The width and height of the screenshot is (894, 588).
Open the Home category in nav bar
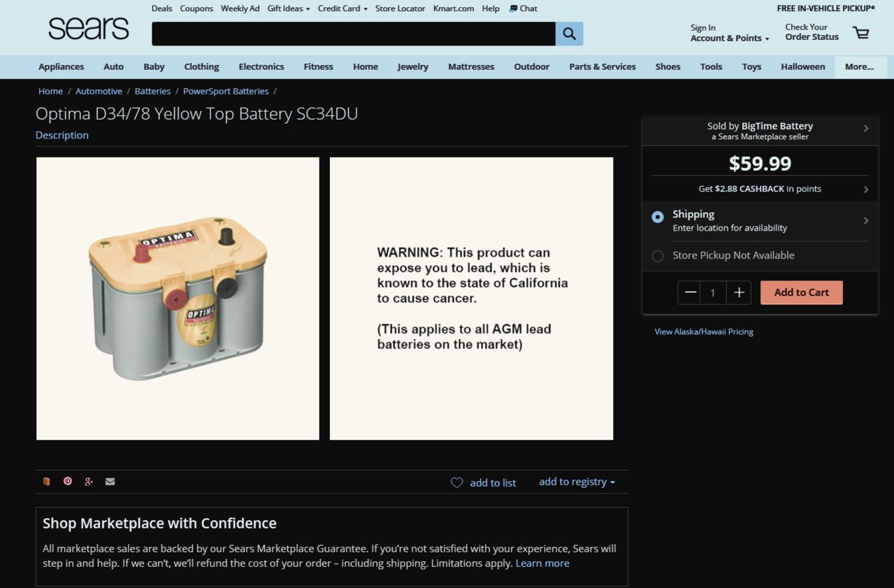tap(366, 67)
